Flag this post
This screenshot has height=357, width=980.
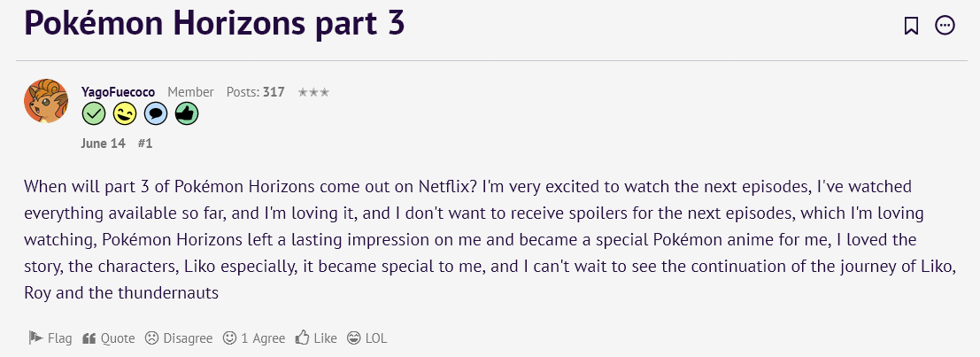pyautogui.click(x=50, y=338)
